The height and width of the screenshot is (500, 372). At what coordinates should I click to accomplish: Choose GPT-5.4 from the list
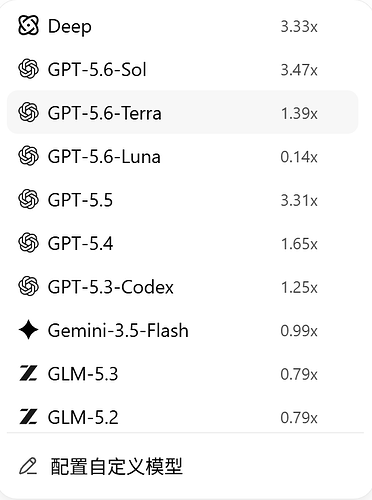coord(183,243)
